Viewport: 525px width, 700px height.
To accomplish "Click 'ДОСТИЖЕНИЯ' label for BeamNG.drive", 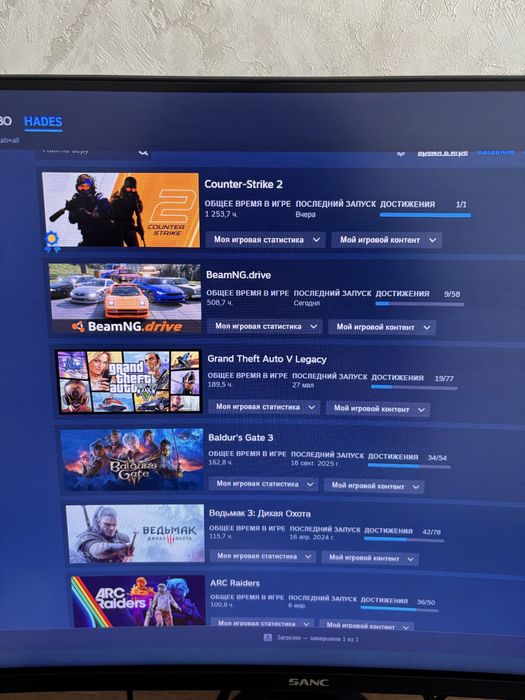I will [402, 293].
